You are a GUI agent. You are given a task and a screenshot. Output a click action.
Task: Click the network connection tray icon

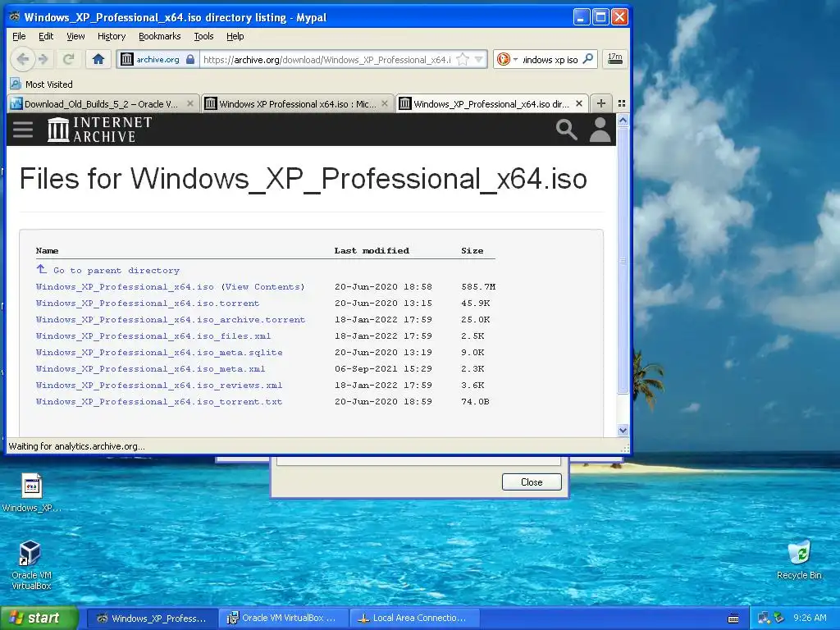(764, 619)
